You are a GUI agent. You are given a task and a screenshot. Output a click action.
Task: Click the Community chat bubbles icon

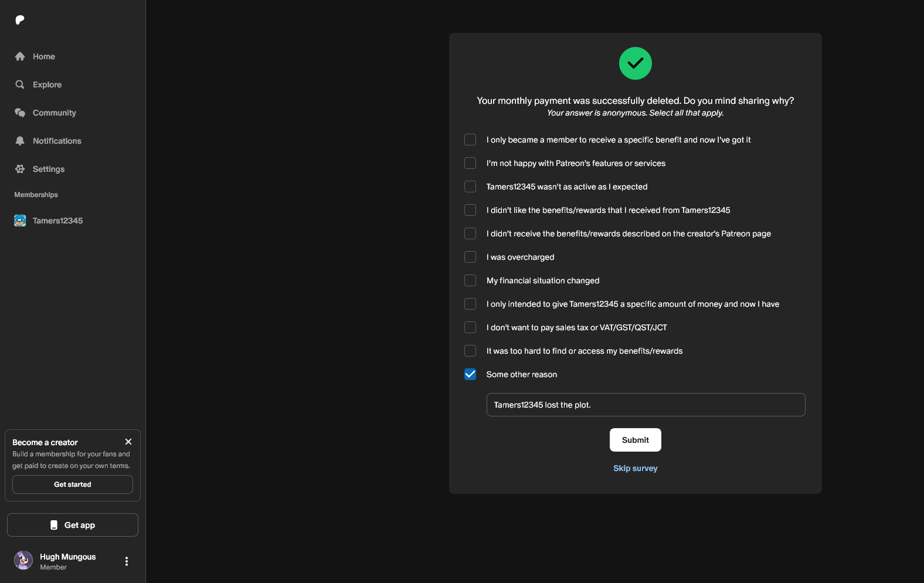click(20, 113)
